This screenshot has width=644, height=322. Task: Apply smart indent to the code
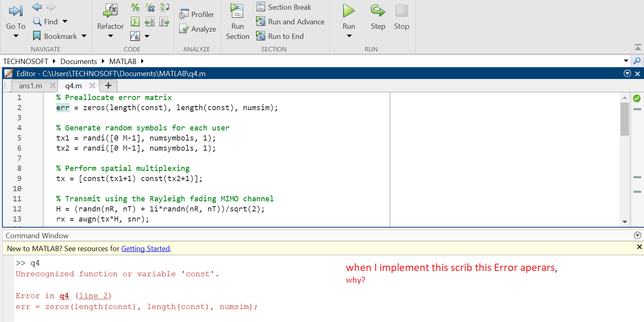(x=135, y=21)
